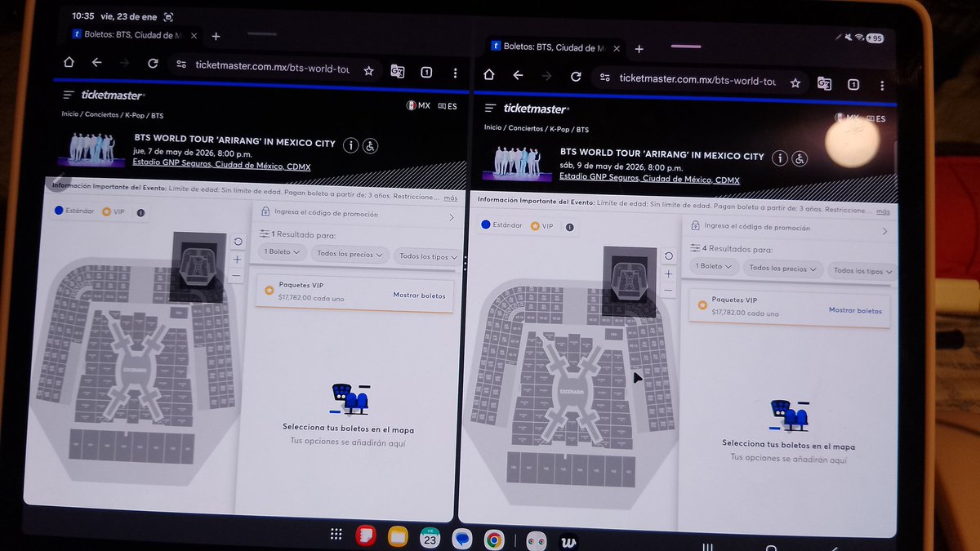Open 'Todos los tipos' dropdown in left window
This screenshot has height=551, width=980.
428,256
